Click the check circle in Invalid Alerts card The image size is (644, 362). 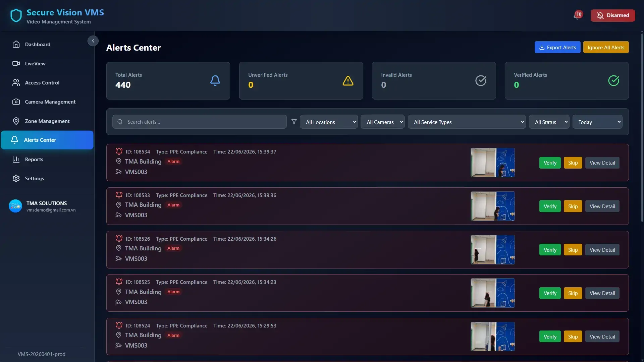(481, 80)
